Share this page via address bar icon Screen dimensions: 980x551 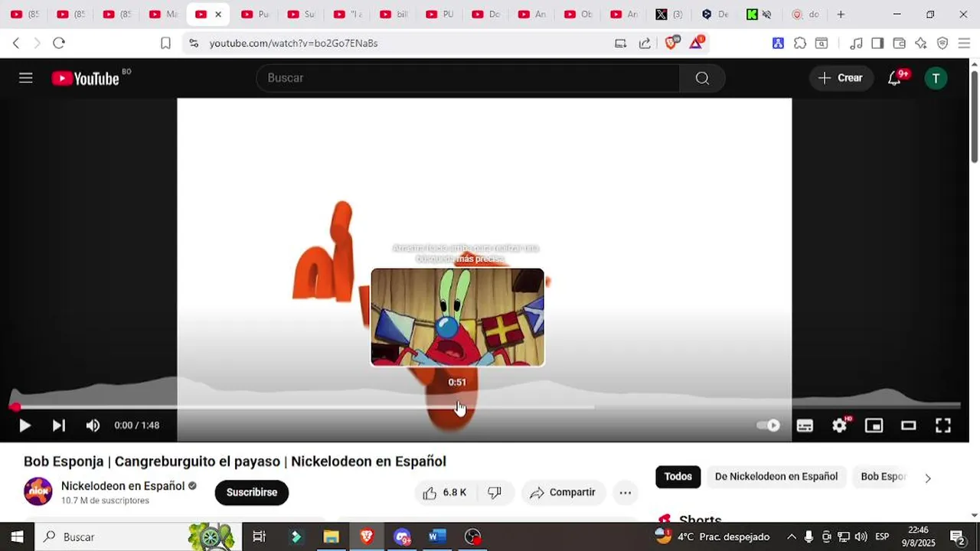click(645, 44)
